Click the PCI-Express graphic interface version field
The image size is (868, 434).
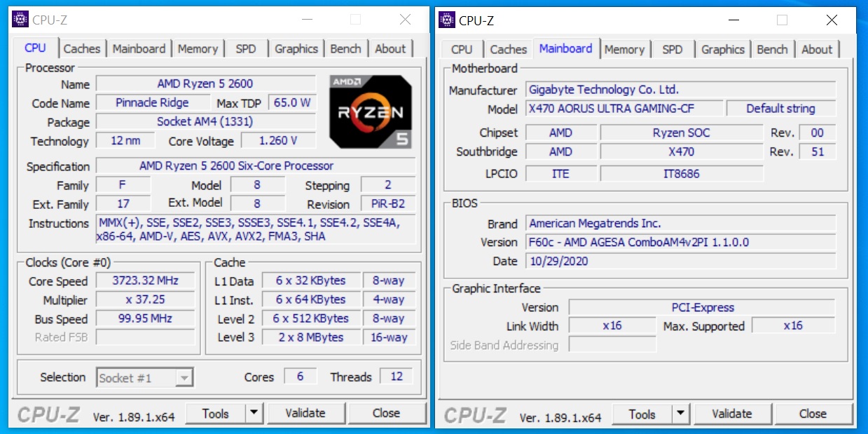[702, 307]
